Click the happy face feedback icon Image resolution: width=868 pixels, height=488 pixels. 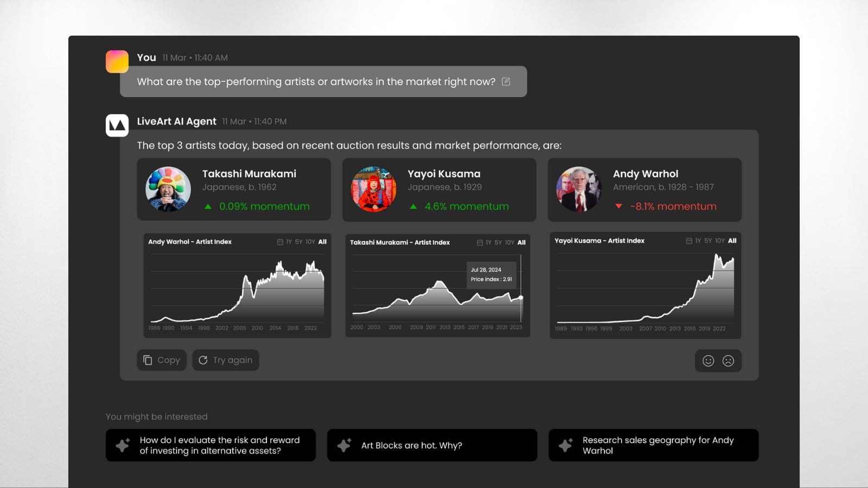(708, 361)
